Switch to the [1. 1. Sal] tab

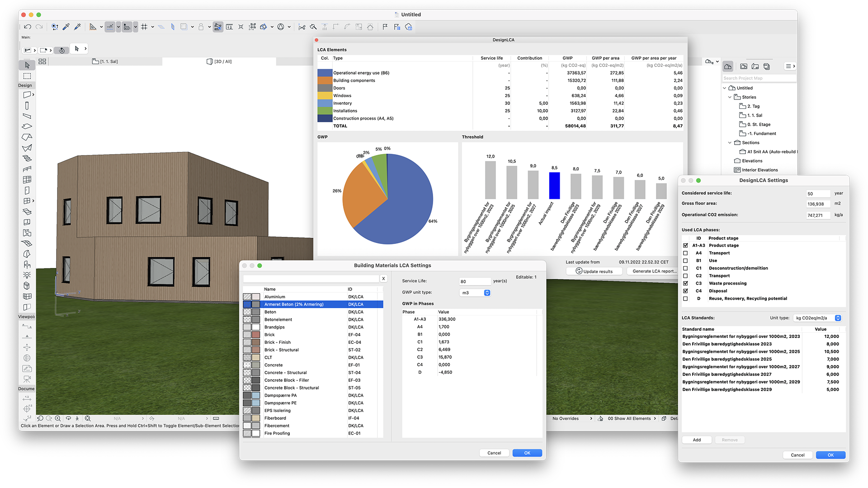click(x=105, y=61)
